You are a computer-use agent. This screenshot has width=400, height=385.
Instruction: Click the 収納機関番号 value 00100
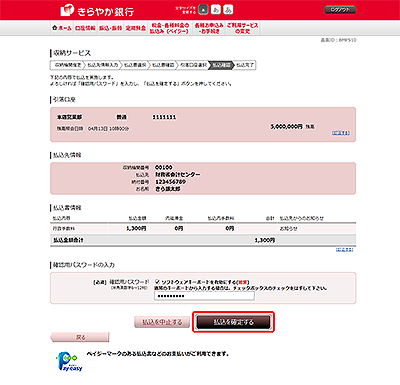coord(164,167)
